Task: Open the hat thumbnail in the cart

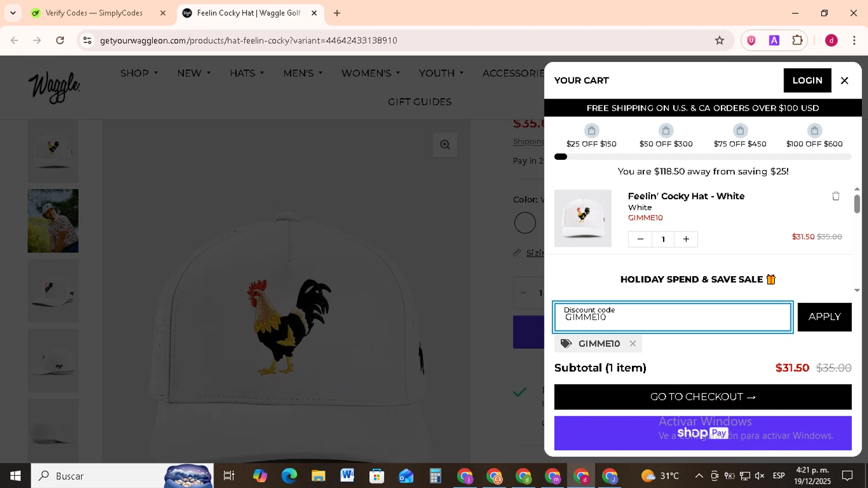Action: click(x=583, y=218)
